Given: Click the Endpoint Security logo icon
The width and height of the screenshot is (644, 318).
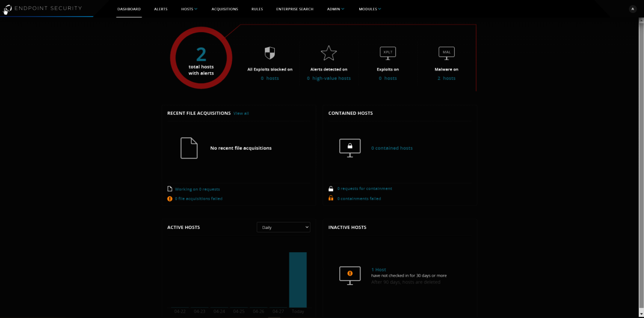Looking at the screenshot, I should pyautogui.click(x=8, y=9).
